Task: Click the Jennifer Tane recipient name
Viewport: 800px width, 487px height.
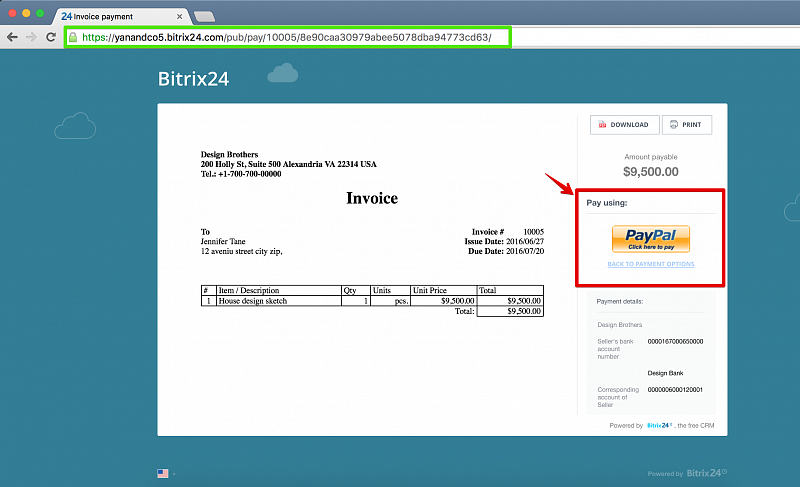Action: click(x=223, y=241)
